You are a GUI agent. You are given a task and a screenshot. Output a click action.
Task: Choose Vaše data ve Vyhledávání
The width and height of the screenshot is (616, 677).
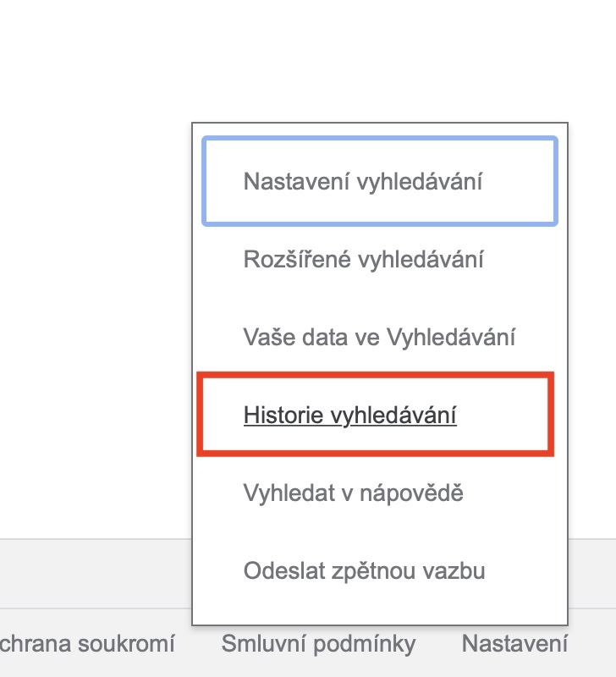(x=379, y=337)
